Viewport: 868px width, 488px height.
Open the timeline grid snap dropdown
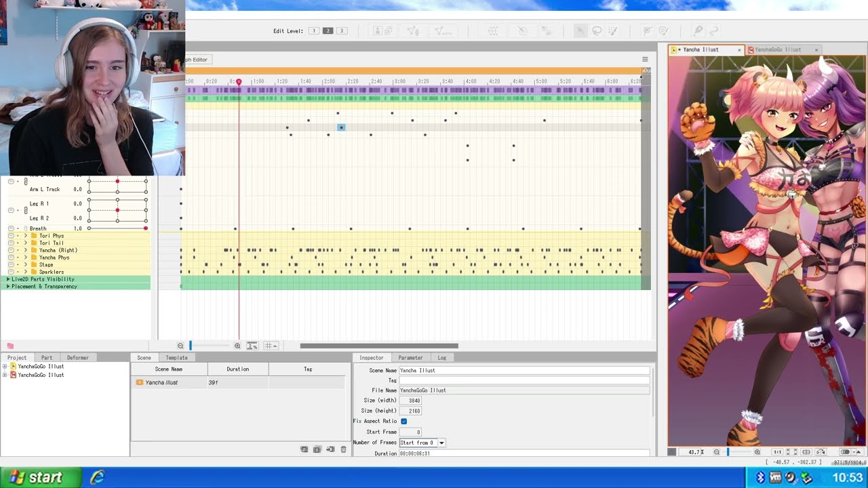[271, 346]
